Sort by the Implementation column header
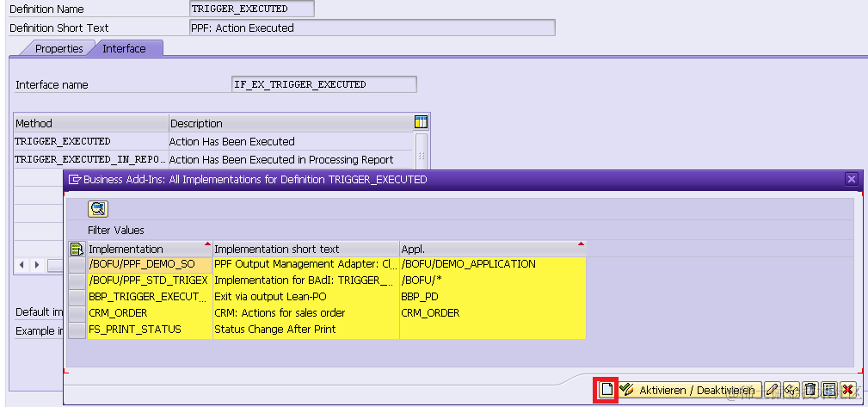868x407 pixels. 150,250
